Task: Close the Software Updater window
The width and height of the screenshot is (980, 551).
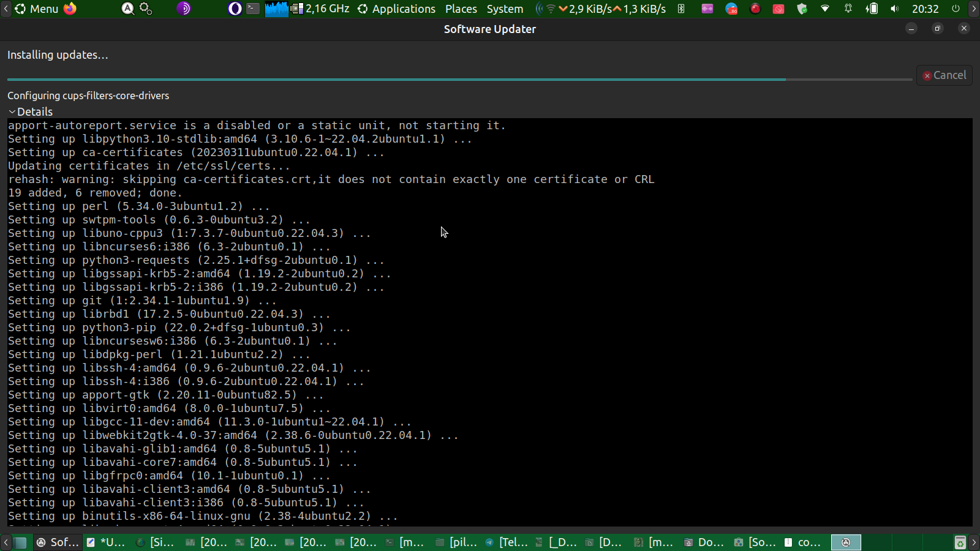Action: coord(964,29)
